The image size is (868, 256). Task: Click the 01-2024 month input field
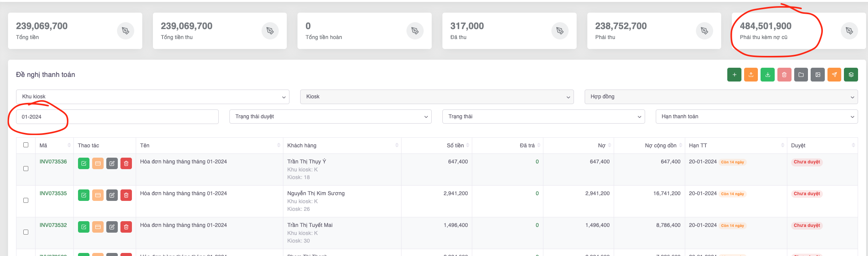click(117, 117)
